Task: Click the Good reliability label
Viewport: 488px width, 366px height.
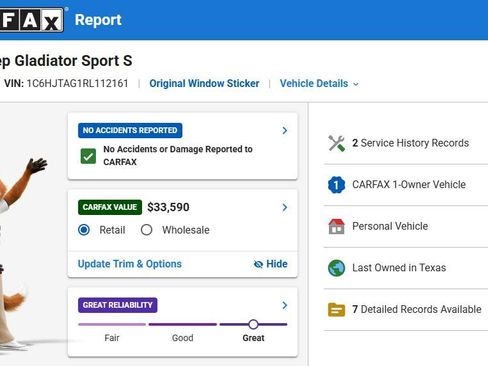Action: coord(183,338)
